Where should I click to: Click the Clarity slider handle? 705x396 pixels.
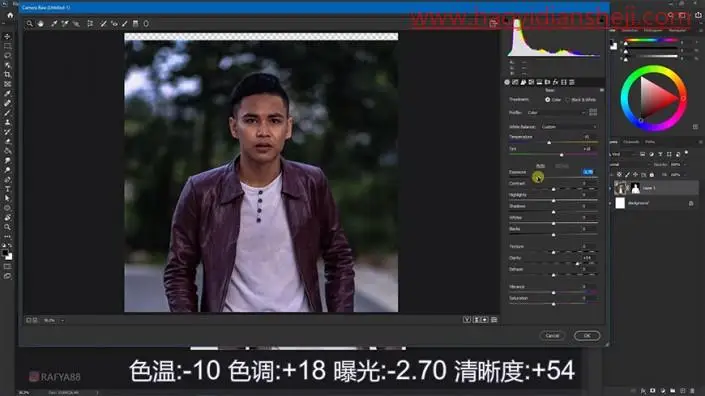[578, 264]
